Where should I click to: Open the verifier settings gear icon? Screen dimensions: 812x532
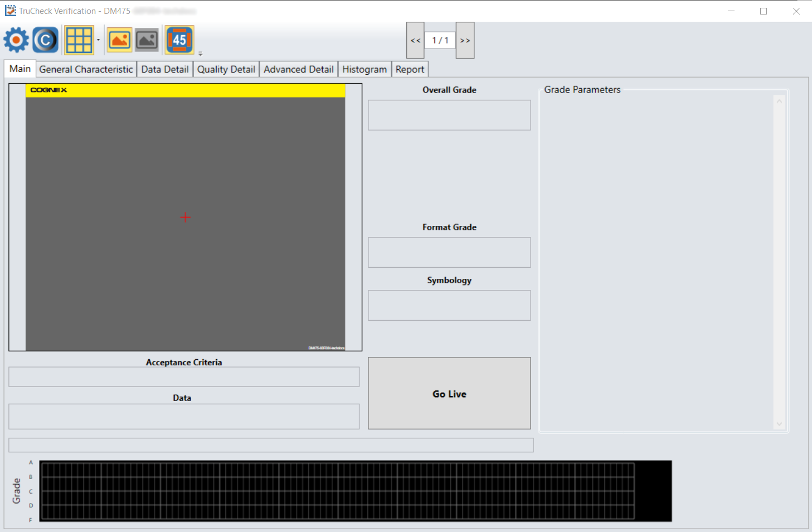coord(16,40)
